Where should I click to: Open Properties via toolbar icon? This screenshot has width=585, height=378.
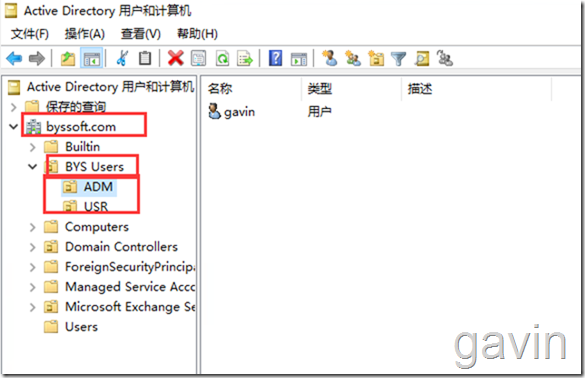click(198, 59)
